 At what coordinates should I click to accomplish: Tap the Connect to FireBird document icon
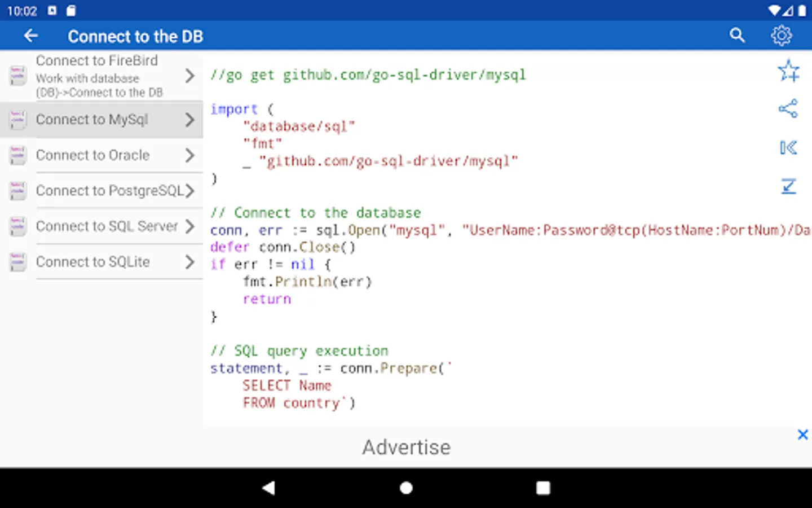[18, 76]
